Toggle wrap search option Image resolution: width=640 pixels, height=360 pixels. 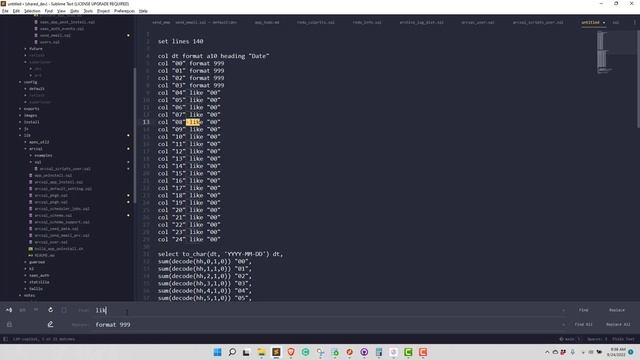pyautogui.click(x=50, y=310)
